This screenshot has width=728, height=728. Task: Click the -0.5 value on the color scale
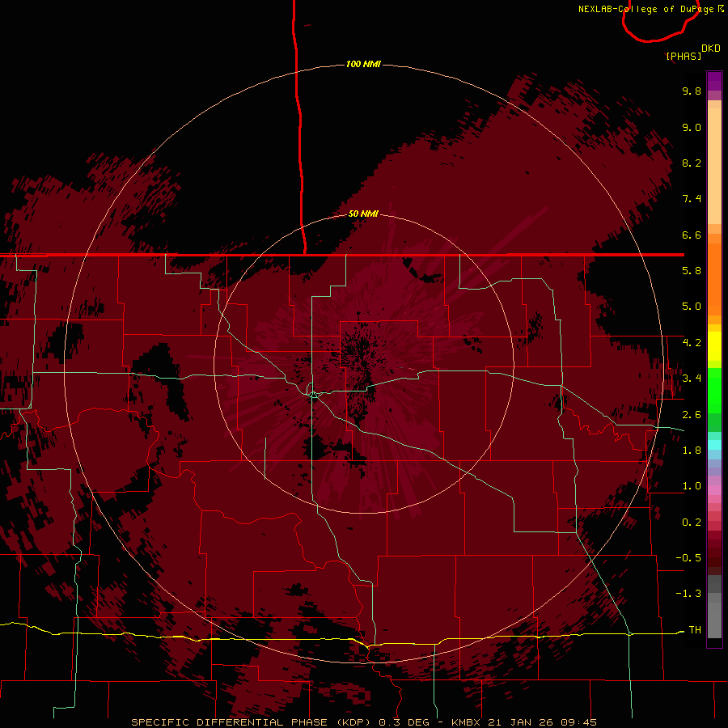tap(688, 558)
